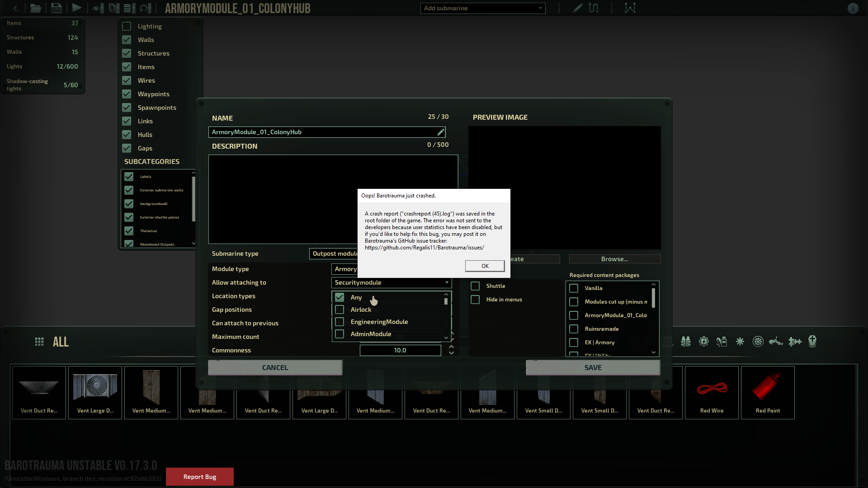Check the Shuttle checkbox
868x488 pixels.
click(475, 286)
